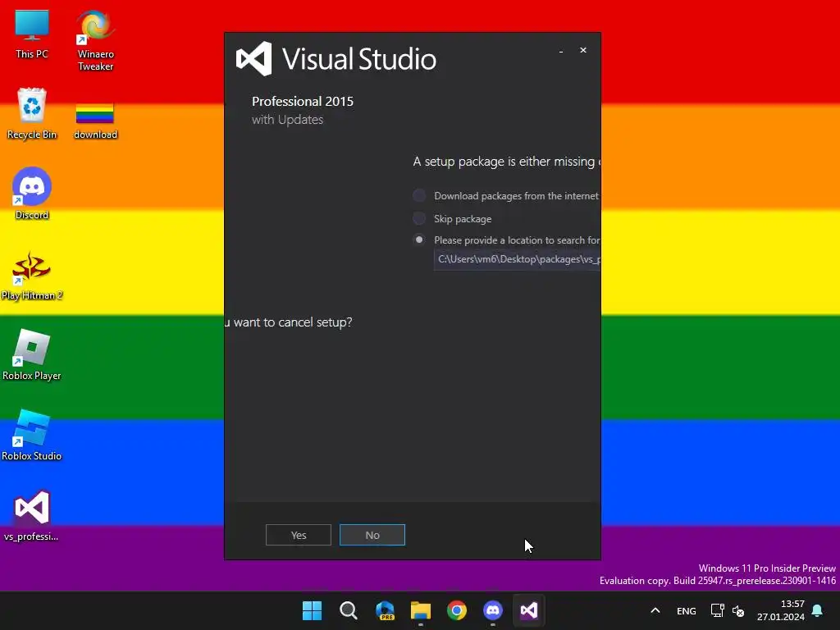Open the Recycle Bin
Viewport: 840px width, 630px height.
tap(32, 113)
